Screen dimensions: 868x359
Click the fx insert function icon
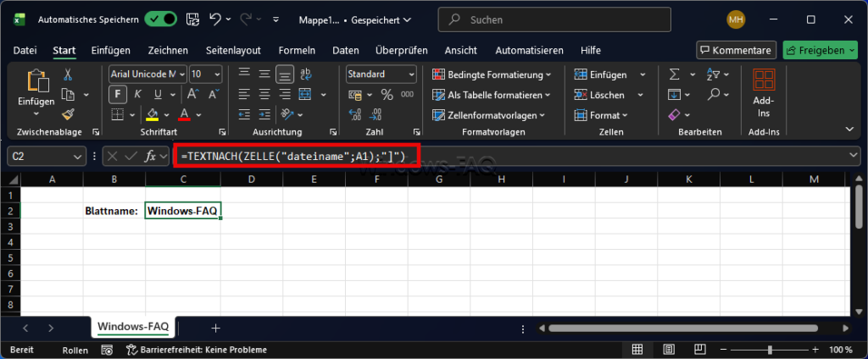click(x=149, y=156)
